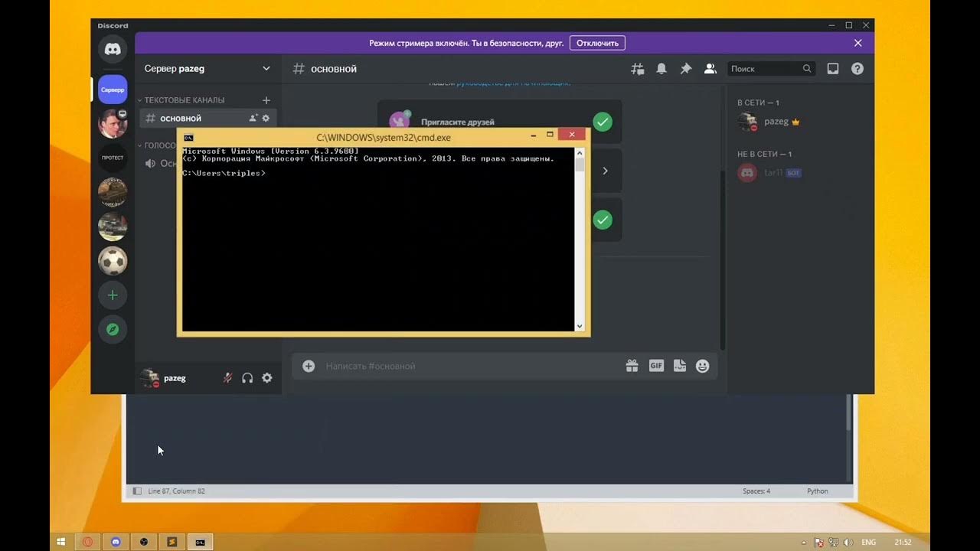Toggle sidebar icon in editor status bar
This screenshot has width=980, height=551.
click(137, 491)
